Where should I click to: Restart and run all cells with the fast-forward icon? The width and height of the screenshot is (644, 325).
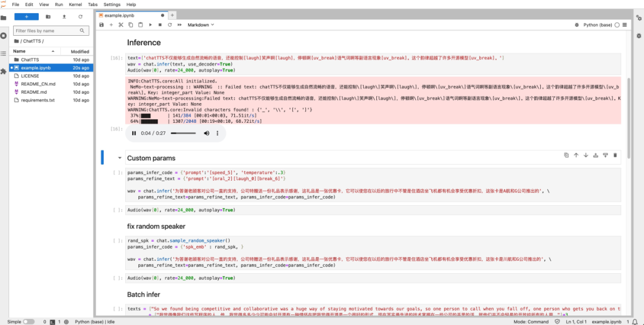click(179, 25)
